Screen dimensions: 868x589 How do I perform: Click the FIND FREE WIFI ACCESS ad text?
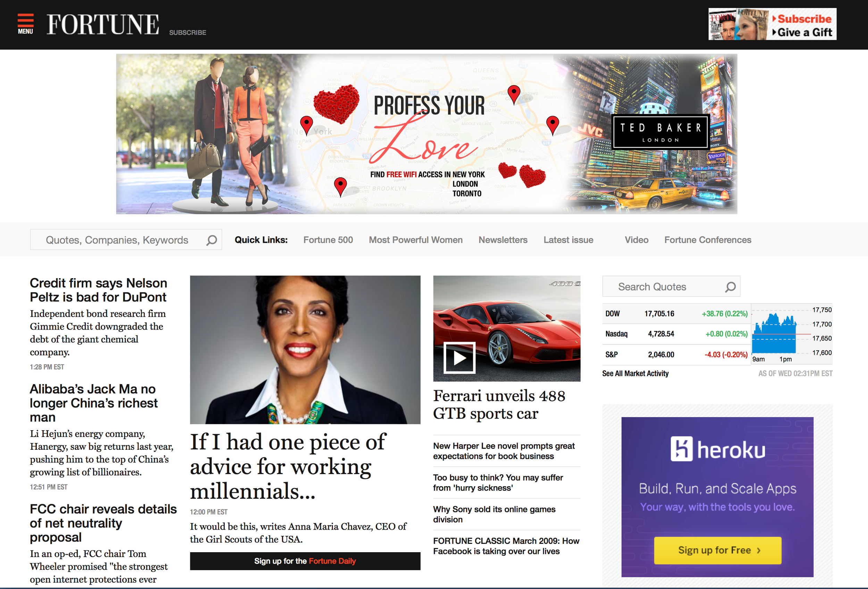click(427, 184)
